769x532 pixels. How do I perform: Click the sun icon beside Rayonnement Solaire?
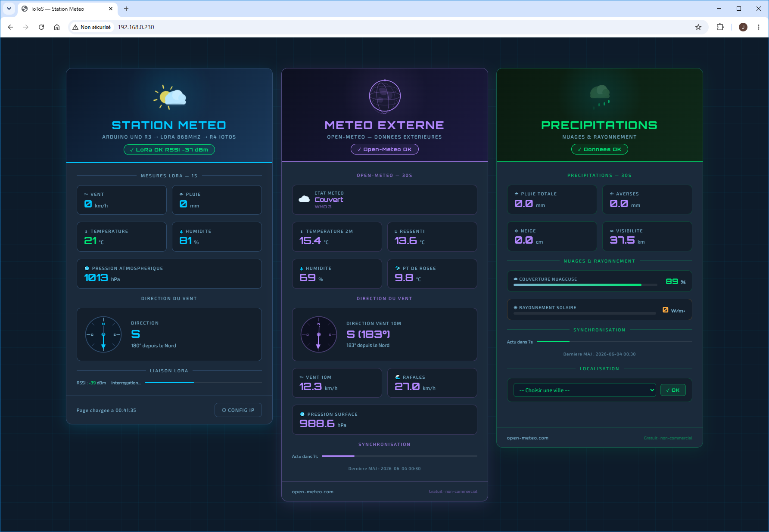coord(515,307)
